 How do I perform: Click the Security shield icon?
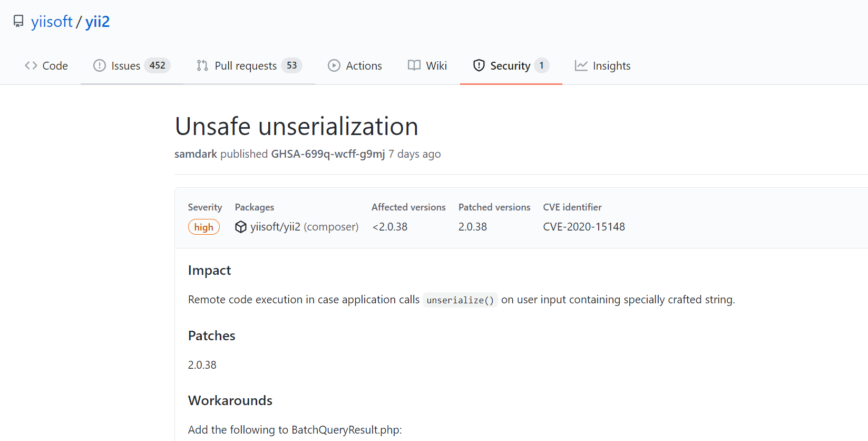479,65
